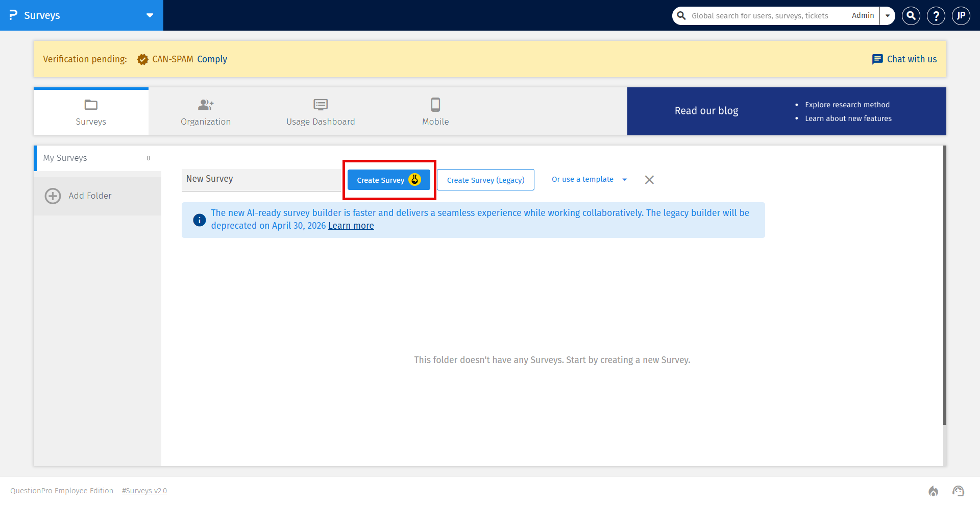
Task: Open global search via the magnifier circle icon
Action: tap(911, 15)
